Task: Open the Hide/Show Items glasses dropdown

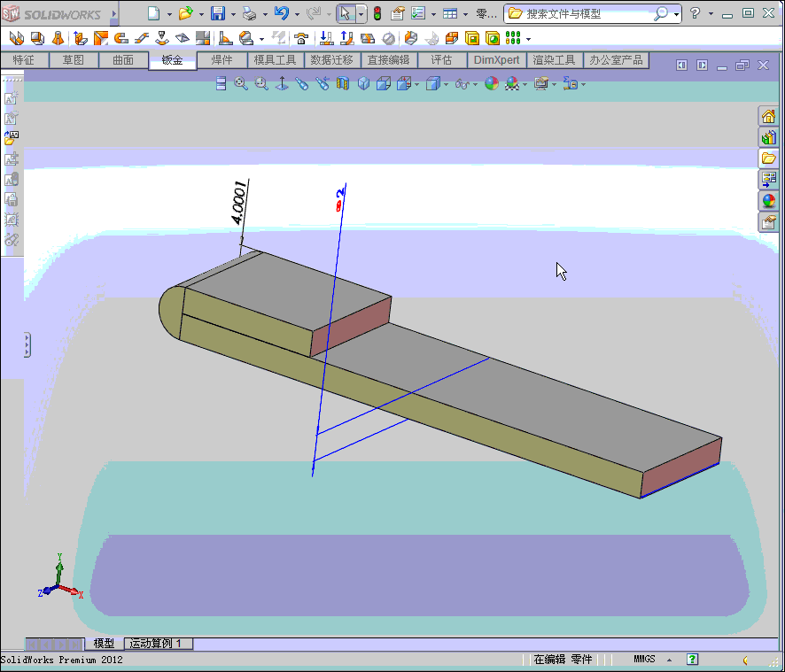Action: 475,85
